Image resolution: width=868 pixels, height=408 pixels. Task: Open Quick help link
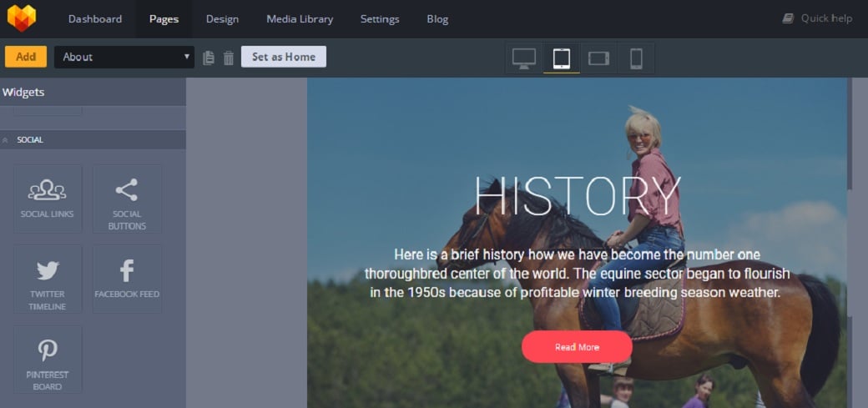(817, 18)
